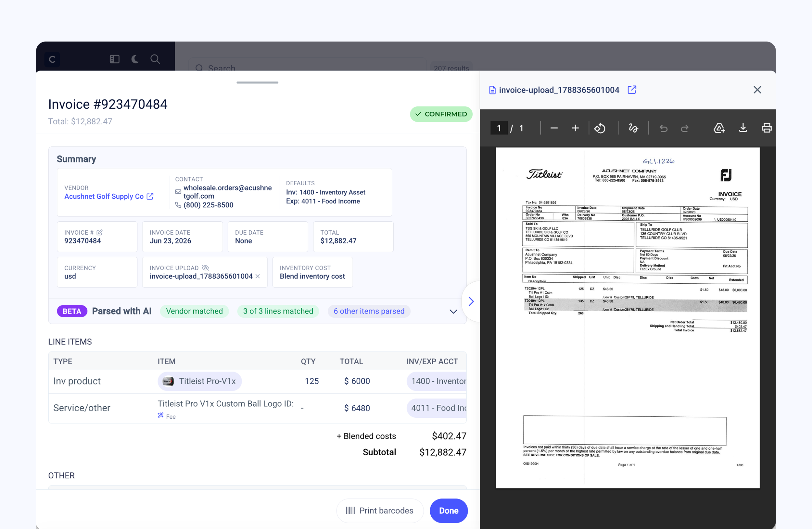The image size is (812, 529).
Task: Click the mail envelope icon in Contact
Action: click(x=178, y=192)
